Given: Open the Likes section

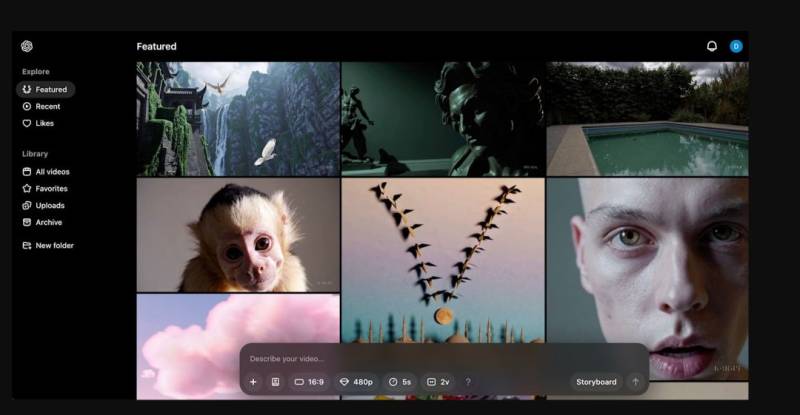Looking at the screenshot, I should tap(44, 123).
